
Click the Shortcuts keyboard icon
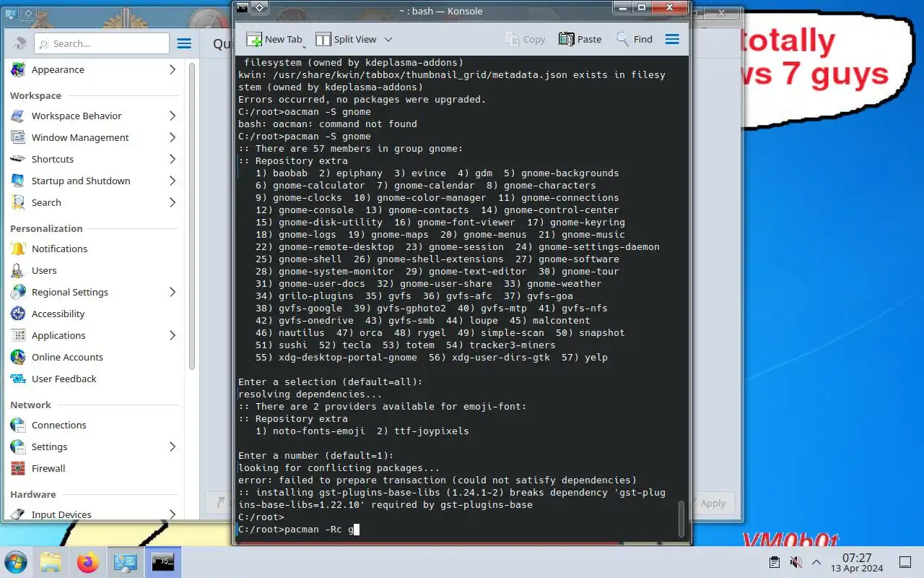(x=18, y=159)
